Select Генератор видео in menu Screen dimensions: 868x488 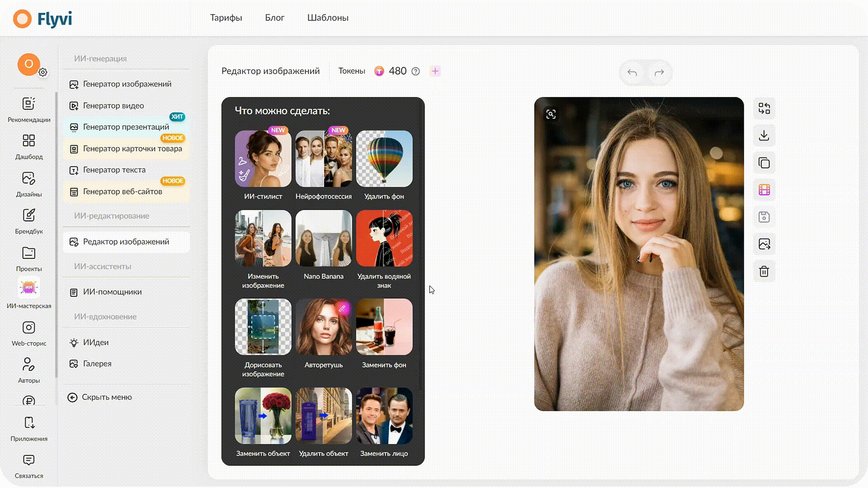pyautogui.click(x=127, y=106)
